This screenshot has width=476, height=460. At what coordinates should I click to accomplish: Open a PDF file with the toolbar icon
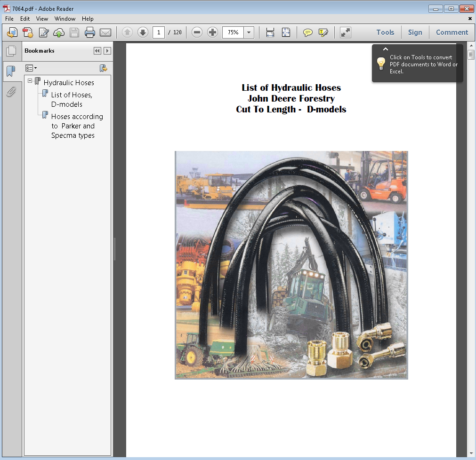[x=12, y=32]
